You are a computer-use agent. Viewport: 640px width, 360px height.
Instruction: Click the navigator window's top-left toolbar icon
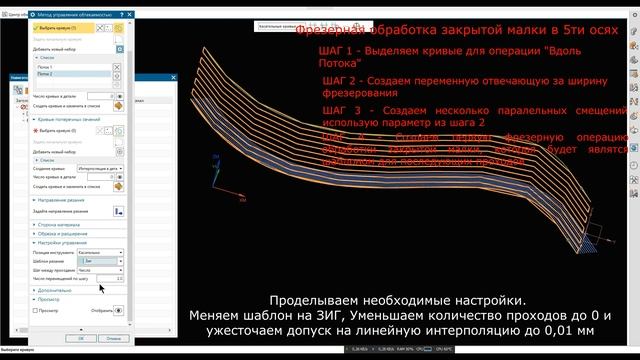click(18, 90)
